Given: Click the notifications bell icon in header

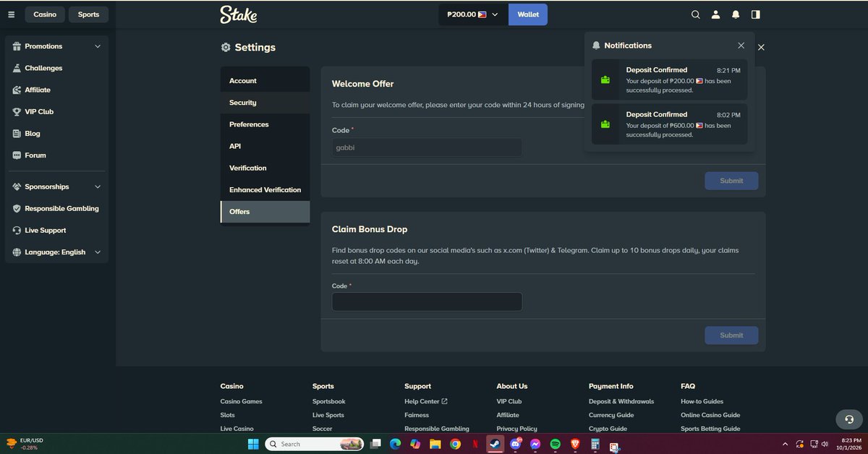Looking at the screenshot, I should 736,14.
